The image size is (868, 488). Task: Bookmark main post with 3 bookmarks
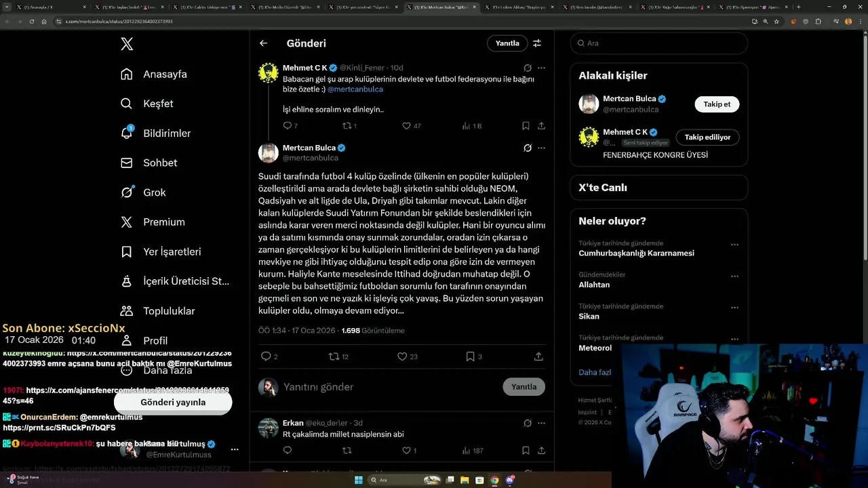click(x=474, y=357)
